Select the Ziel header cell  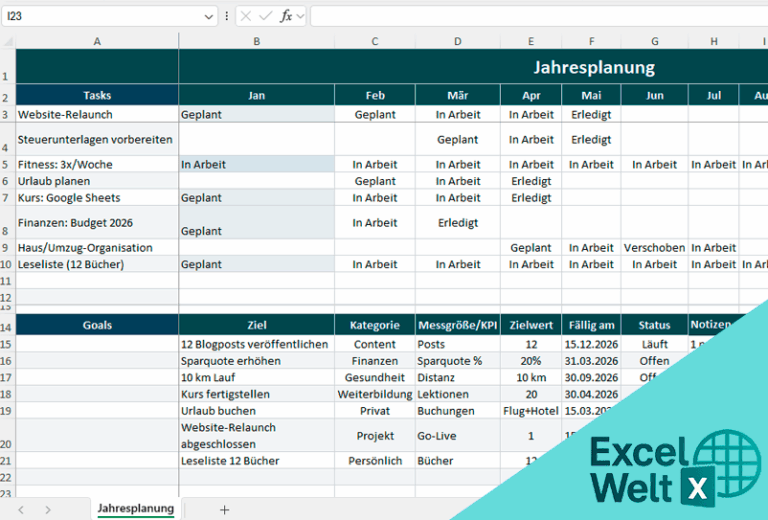257,325
